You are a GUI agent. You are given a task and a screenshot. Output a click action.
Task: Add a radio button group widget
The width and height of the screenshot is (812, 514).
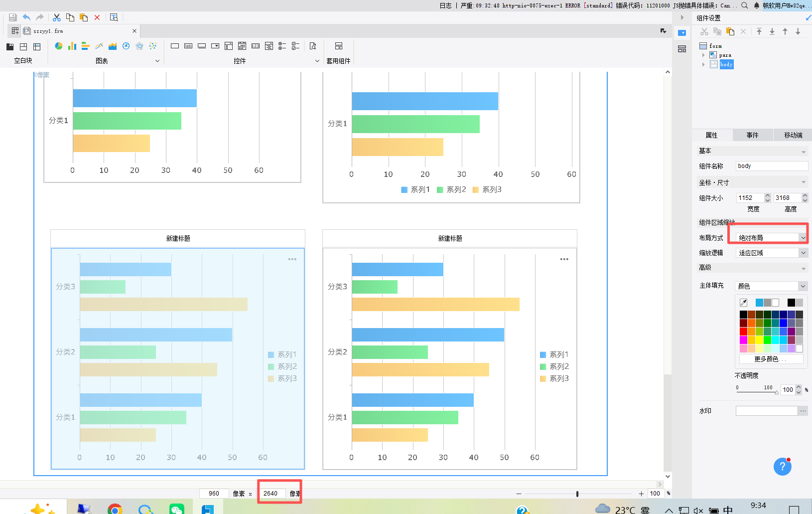[282, 46]
